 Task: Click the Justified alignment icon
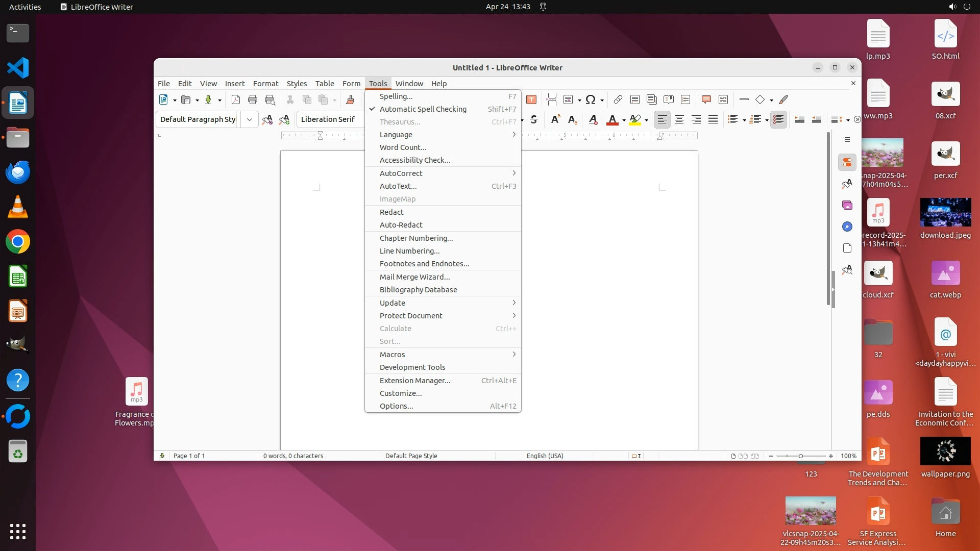[713, 119]
